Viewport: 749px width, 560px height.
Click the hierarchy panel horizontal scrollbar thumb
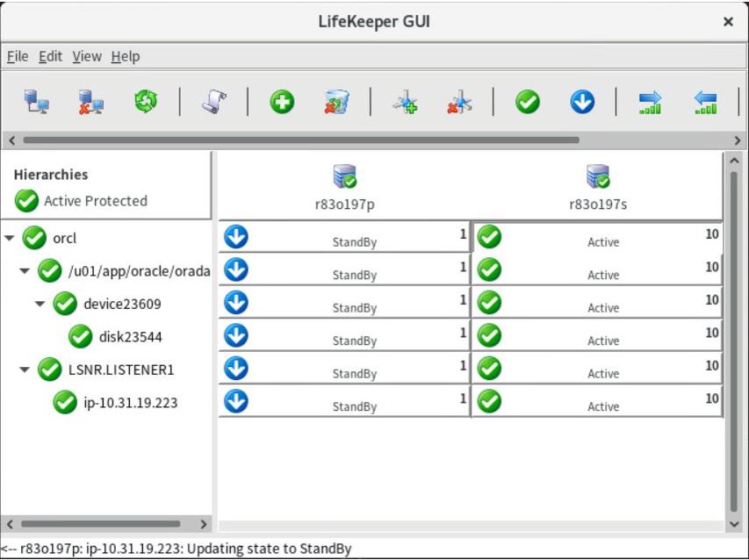pyautogui.click(x=100, y=524)
